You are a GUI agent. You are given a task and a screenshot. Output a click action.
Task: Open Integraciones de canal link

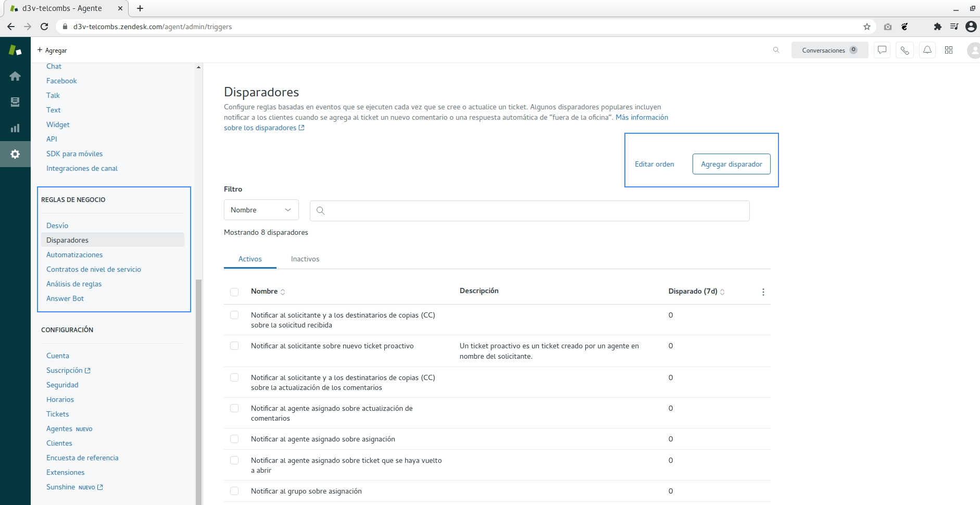[x=82, y=168]
